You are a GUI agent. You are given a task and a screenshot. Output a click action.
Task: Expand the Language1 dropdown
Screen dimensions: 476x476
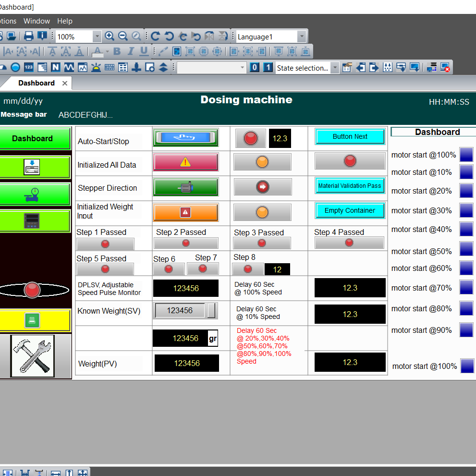pos(302,36)
